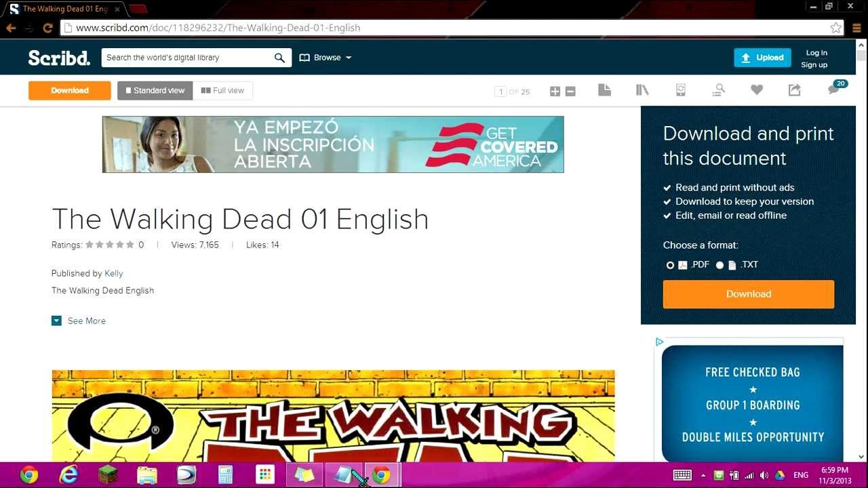
Task: Click the mobile device sync icon
Action: (681, 89)
